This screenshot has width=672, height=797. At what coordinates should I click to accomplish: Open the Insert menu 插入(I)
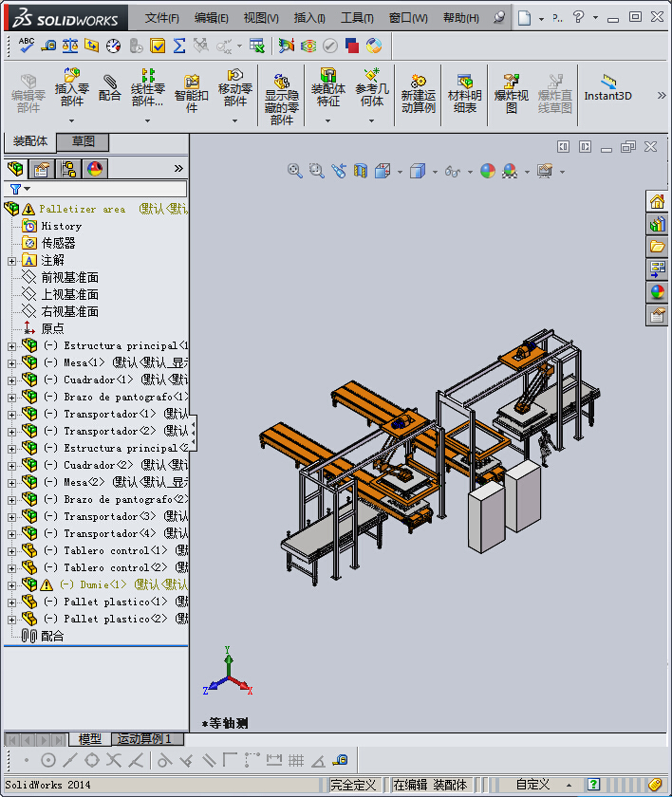tap(309, 18)
